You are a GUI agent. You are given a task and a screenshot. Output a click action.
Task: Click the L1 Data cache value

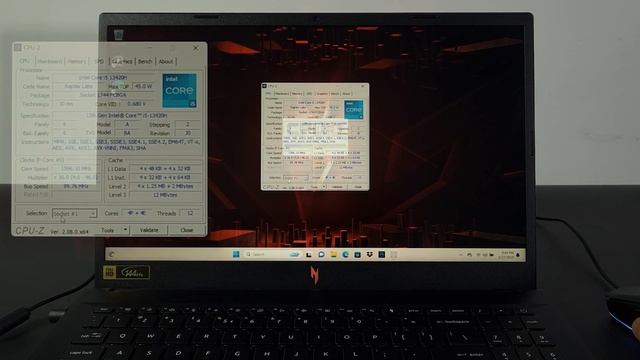(165, 169)
